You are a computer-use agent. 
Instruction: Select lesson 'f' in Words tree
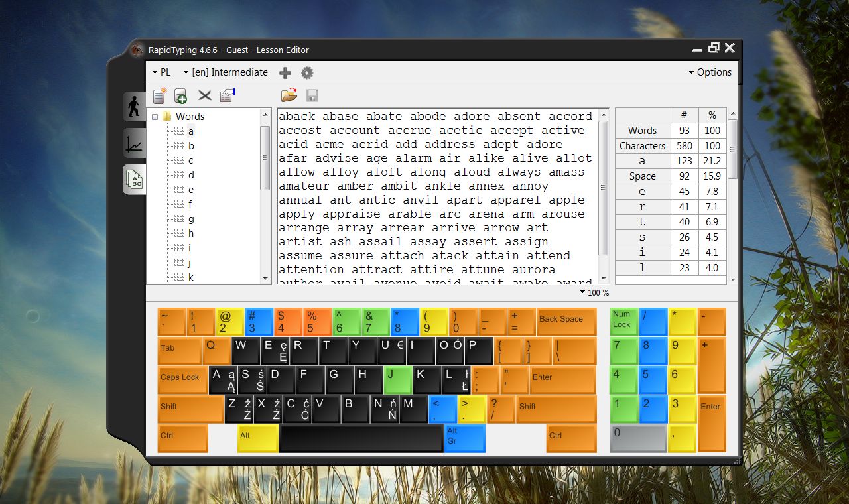point(190,204)
